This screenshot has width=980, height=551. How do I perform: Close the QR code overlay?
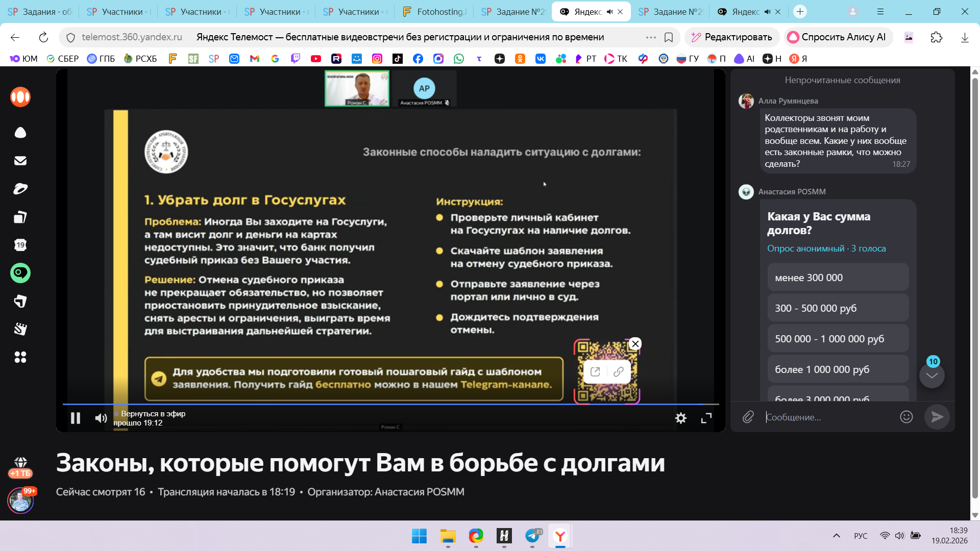pyautogui.click(x=635, y=344)
